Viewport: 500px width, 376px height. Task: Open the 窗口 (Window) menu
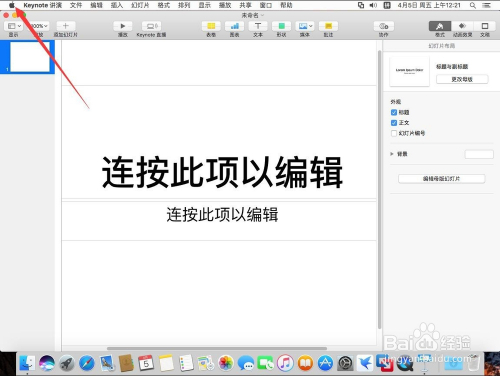coord(266,5)
